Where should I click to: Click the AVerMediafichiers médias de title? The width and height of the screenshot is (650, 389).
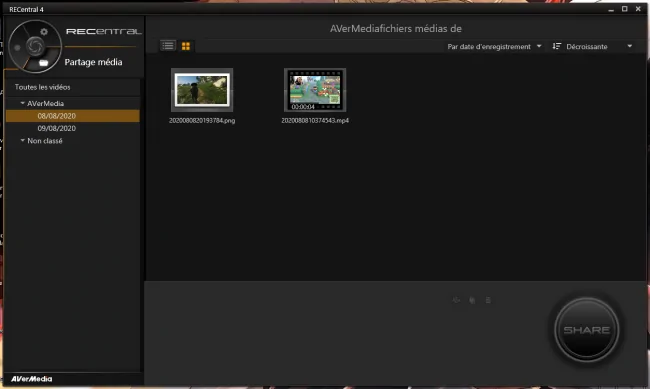coord(396,29)
